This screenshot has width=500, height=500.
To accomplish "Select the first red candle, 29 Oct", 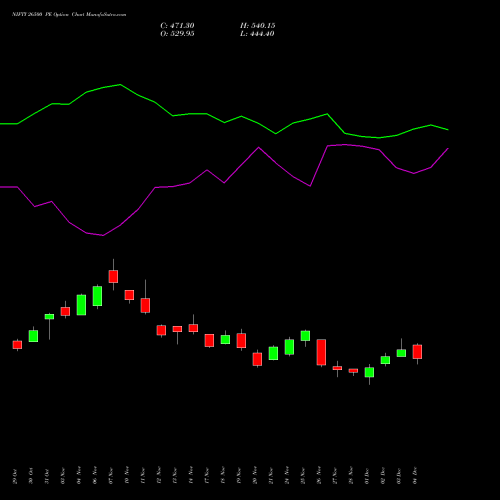I will click(x=17, y=345).
